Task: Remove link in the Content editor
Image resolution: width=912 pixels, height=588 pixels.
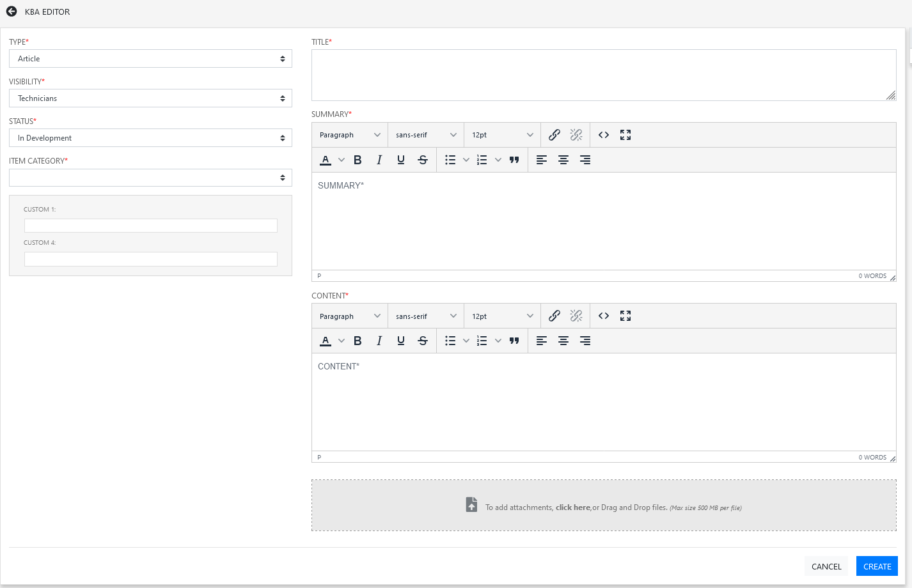Action: 576,316
